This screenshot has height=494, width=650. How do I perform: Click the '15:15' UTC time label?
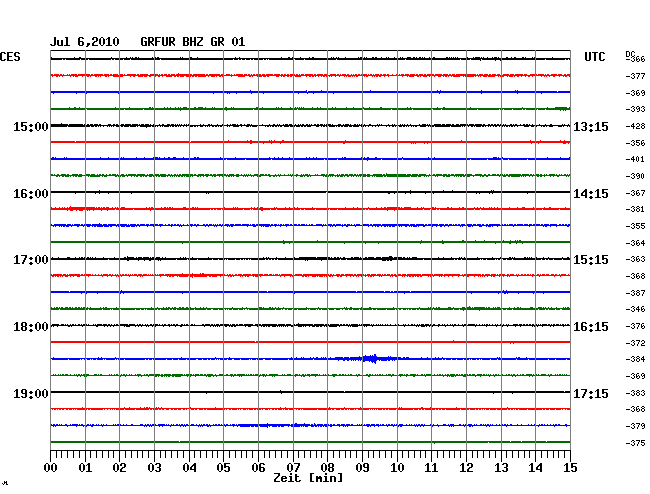(591, 260)
